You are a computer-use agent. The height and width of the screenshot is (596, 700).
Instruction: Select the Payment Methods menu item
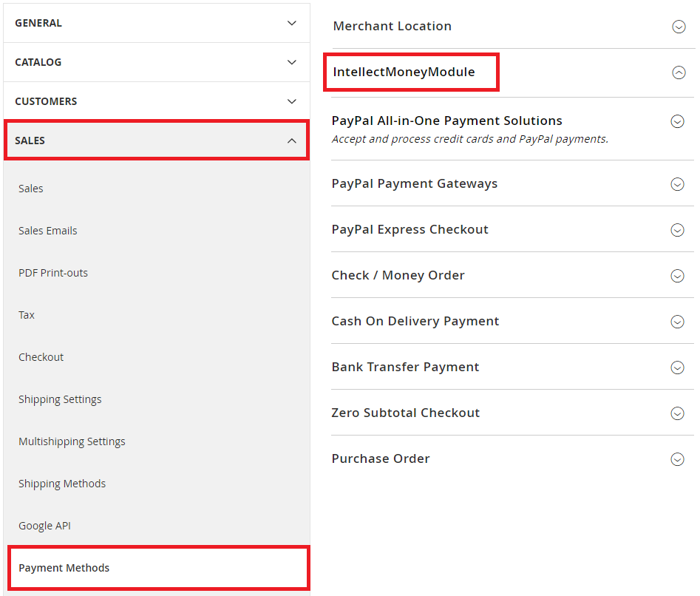[64, 568]
